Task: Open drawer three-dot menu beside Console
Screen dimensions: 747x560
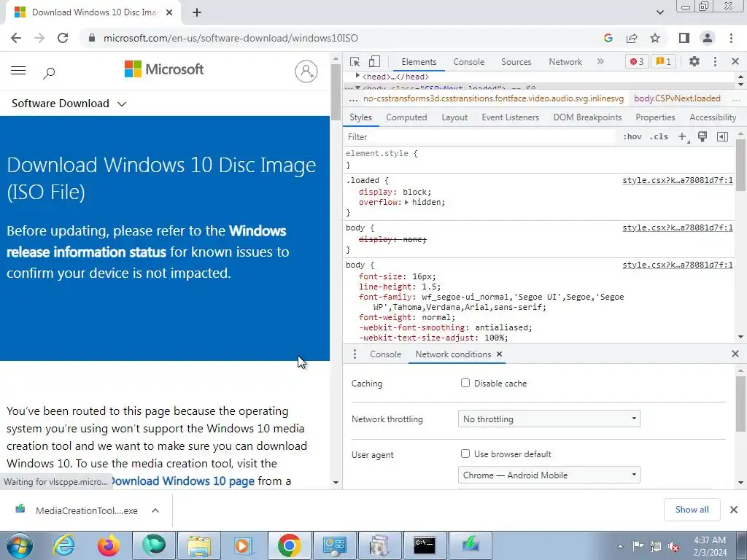Action: [x=355, y=354]
